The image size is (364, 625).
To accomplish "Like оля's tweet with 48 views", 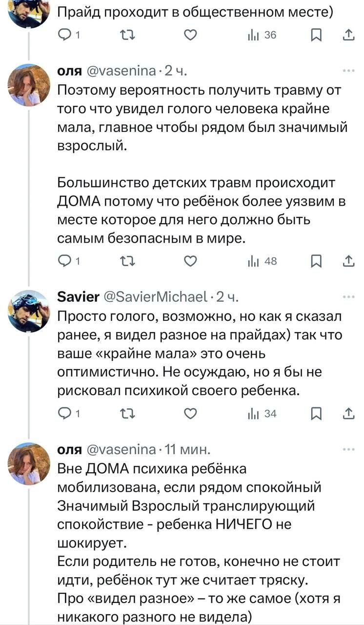I will pos(191,261).
